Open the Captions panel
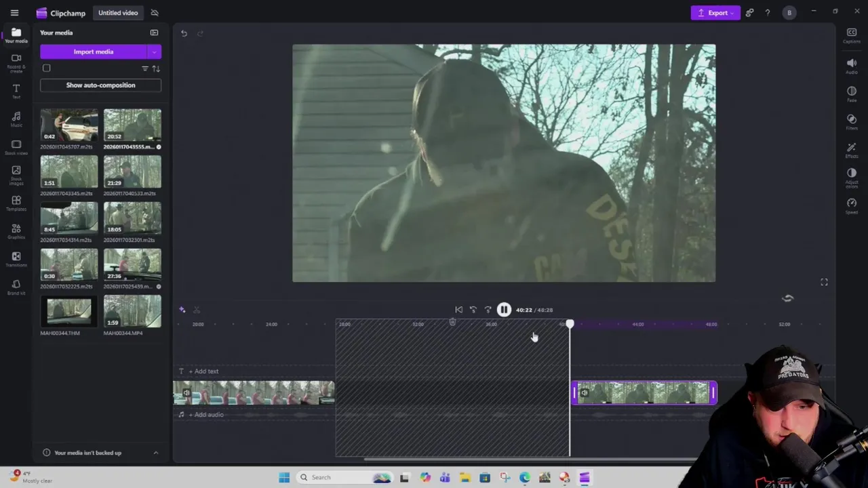This screenshot has width=868, height=488. [x=852, y=36]
